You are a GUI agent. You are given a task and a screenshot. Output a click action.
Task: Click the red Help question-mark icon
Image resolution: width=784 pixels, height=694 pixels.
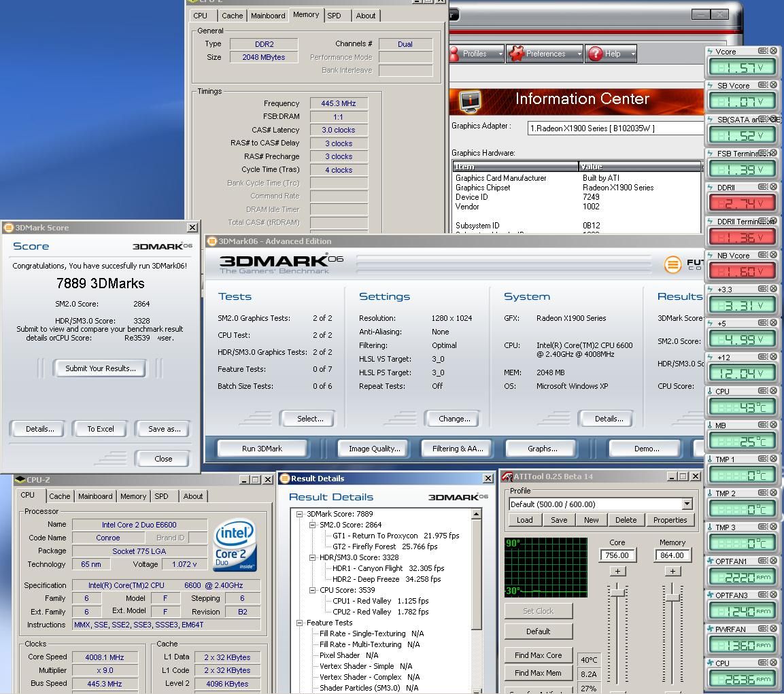click(x=595, y=54)
